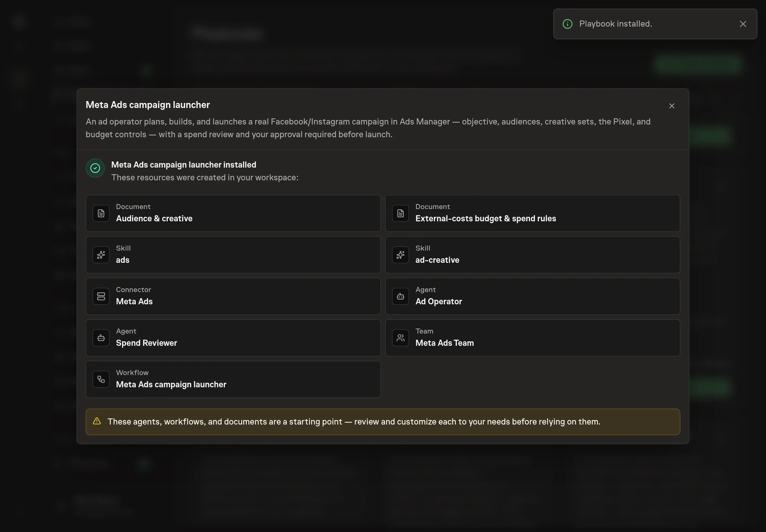Click the dialog description about ad operator
The image size is (766, 532).
(x=368, y=128)
